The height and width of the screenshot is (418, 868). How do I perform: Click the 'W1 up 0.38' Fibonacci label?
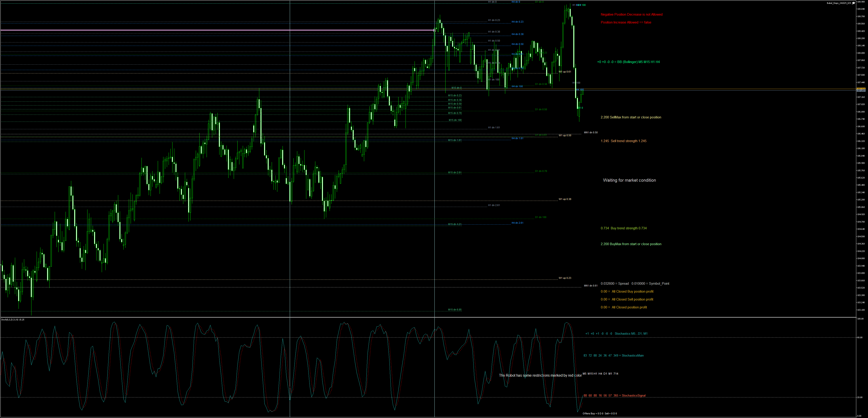tap(565, 199)
